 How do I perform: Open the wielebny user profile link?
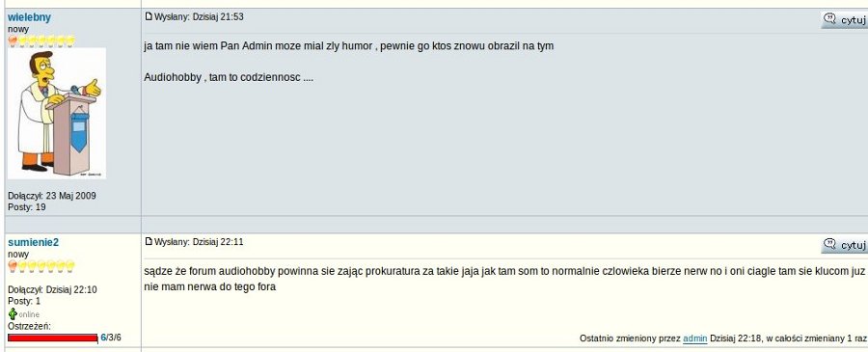[29, 17]
